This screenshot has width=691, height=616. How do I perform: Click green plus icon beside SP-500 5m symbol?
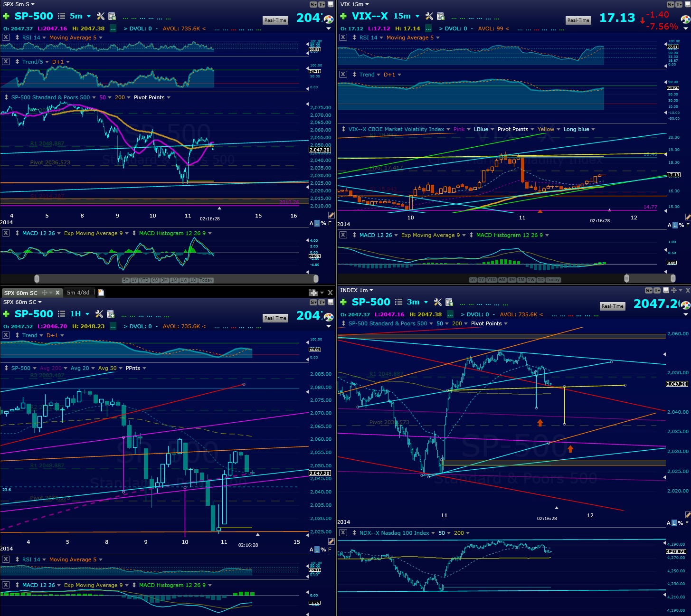[6, 16]
